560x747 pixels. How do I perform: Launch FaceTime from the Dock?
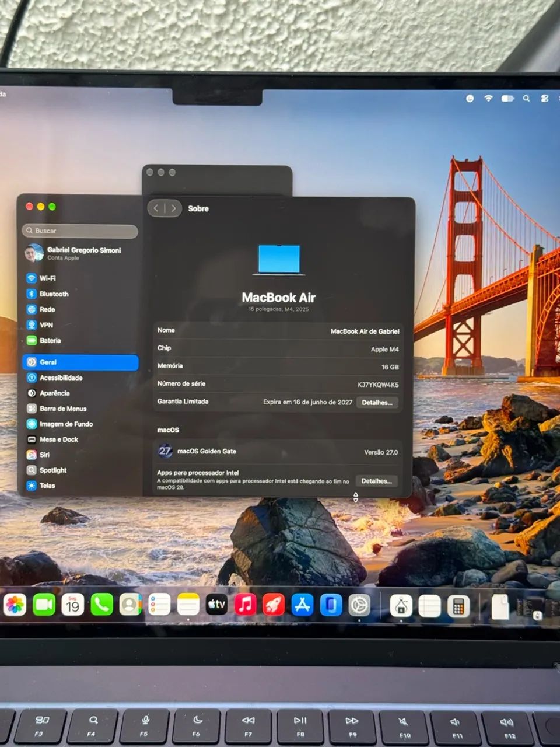point(44,605)
